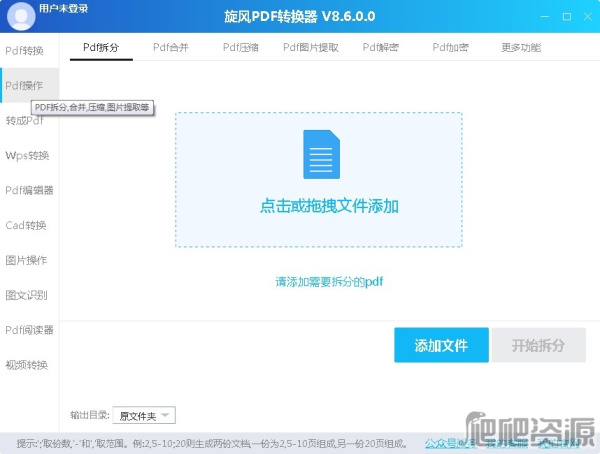Minimize the PDF converter window
This screenshot has width=600, height=454.
tap(545, 17)
